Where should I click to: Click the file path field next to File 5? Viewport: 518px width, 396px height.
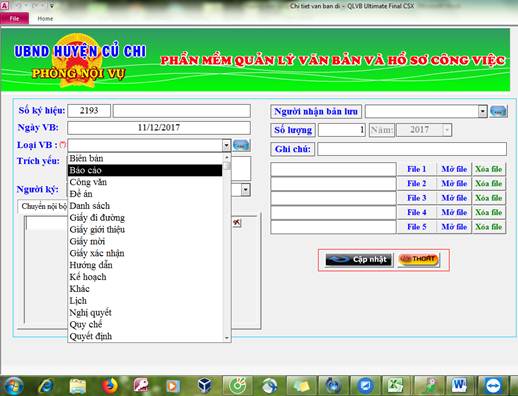pos(333,227)
